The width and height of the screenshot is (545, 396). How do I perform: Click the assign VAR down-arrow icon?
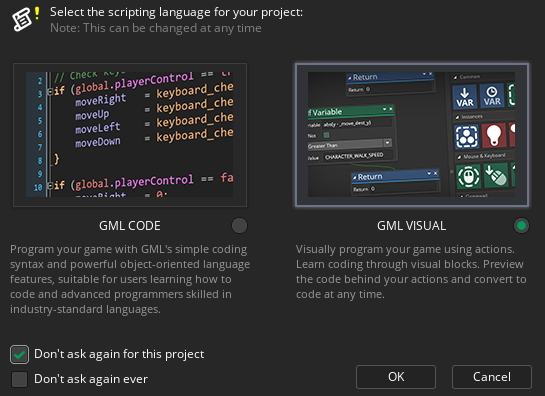465,96
